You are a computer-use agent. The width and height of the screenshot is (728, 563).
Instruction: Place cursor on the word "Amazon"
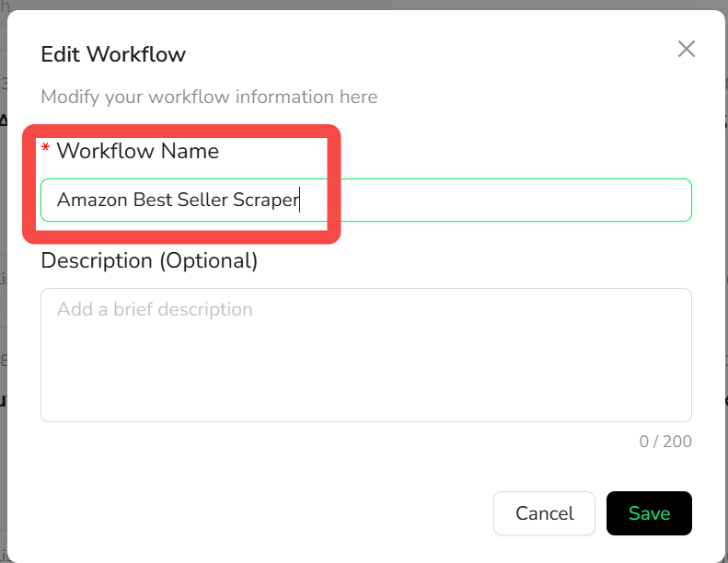pyautogui.click(x=92, y=200)
